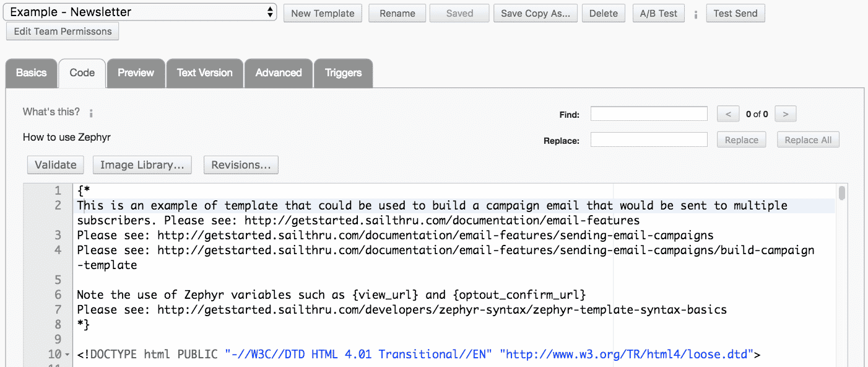The height and width of the screenshot is (367, 868).
Task: Click the Test Send button
Action: (x=736, y=14)
